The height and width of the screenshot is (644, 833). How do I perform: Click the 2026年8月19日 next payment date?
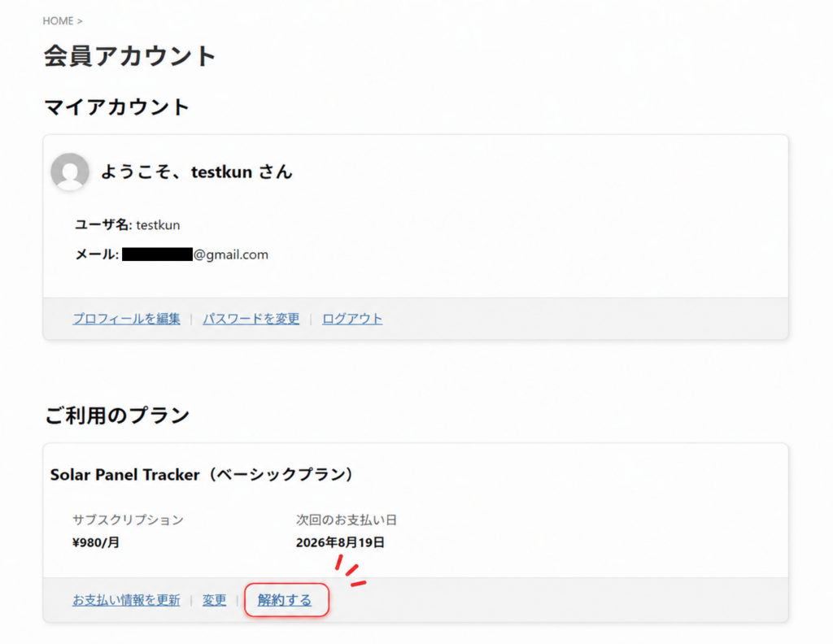[340, 542]
